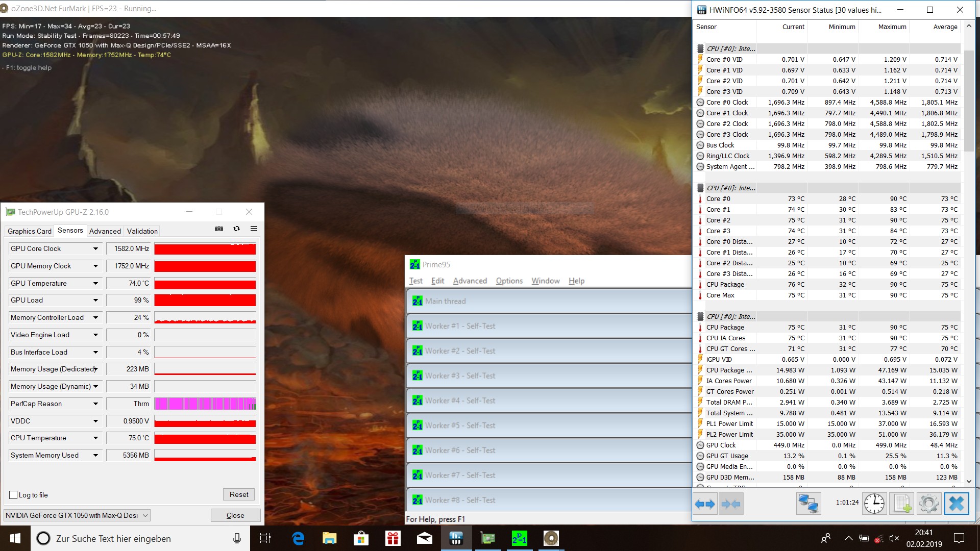Screen dimensions: 980x551
Task: Click the GPU-Z refresh icon
Action: click(236, 229)
